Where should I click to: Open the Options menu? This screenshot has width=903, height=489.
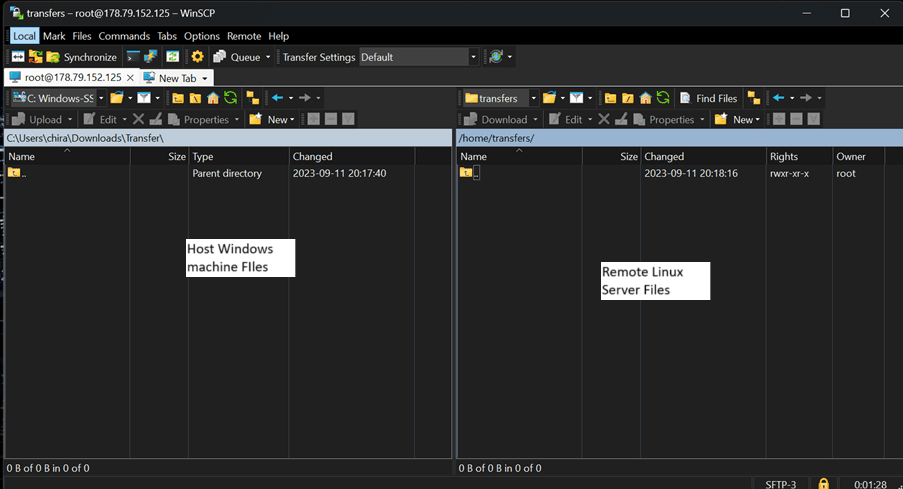[202, 36]
